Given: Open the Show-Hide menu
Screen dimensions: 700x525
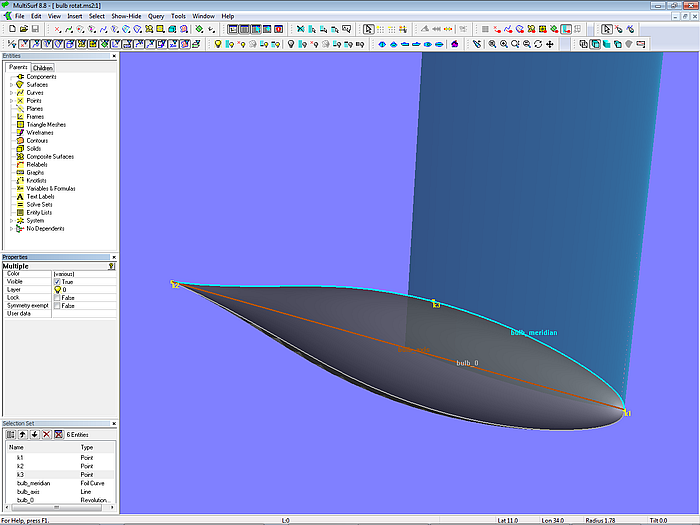Looking at the screenshot, I should coord(126,16).
